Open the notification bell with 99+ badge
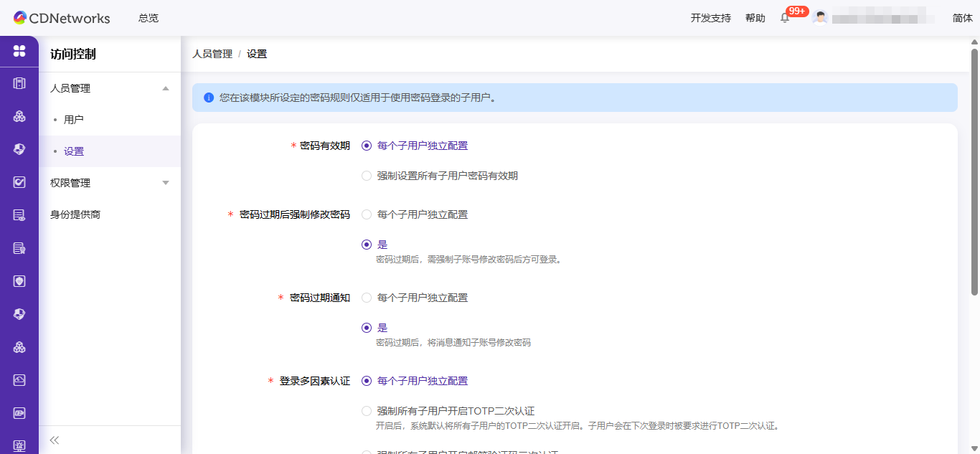980x454 pixels. (784, 17)
